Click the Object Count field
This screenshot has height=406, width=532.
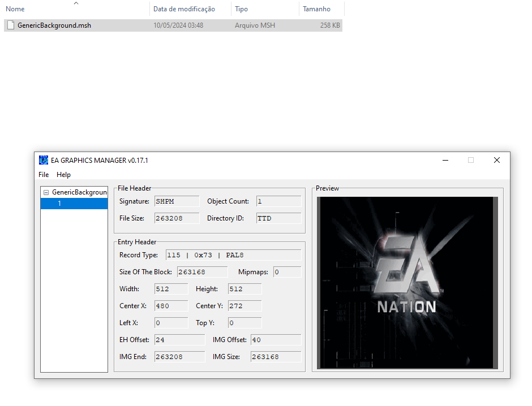[278, 201]
